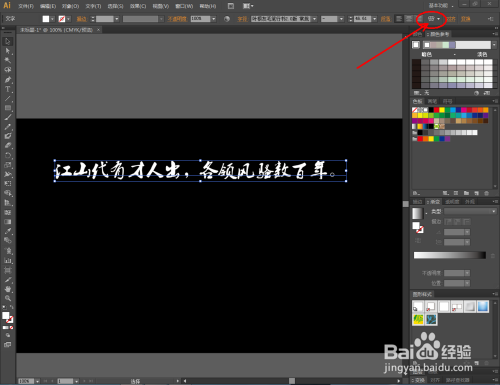Switch to the 画笔 panel tab
This screenshot has height=385, width=500.
pos(432,101)
